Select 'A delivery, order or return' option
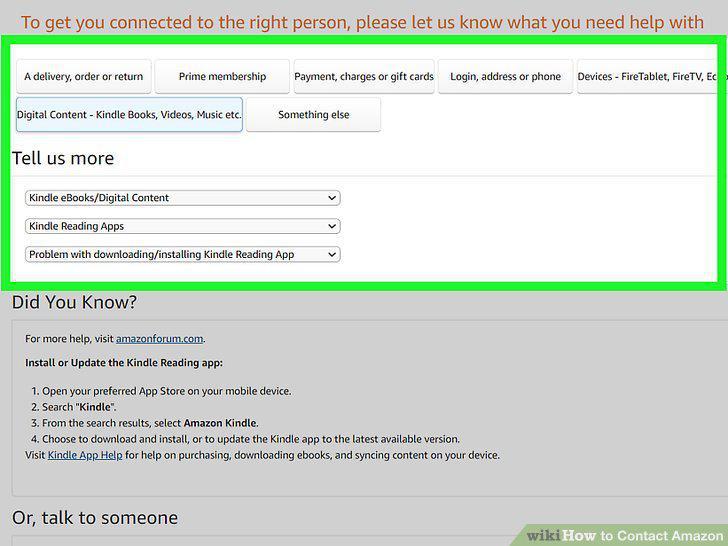Image resolution: width=728 pixels, height=546 pixels. [84, 77]
